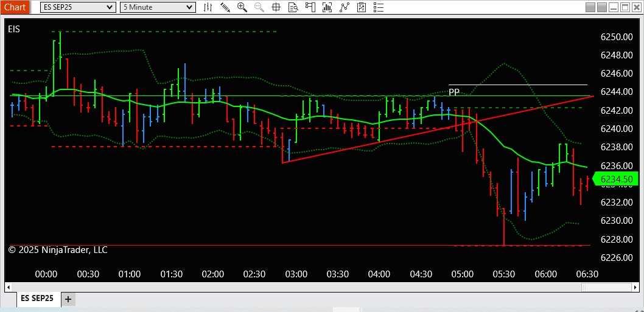
Task: Click the 00:30 time axis label
Action: pos(88,274)
